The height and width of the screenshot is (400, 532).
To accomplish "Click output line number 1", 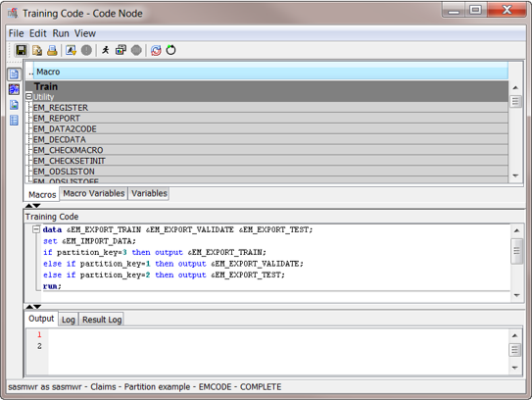I will 39,335.
